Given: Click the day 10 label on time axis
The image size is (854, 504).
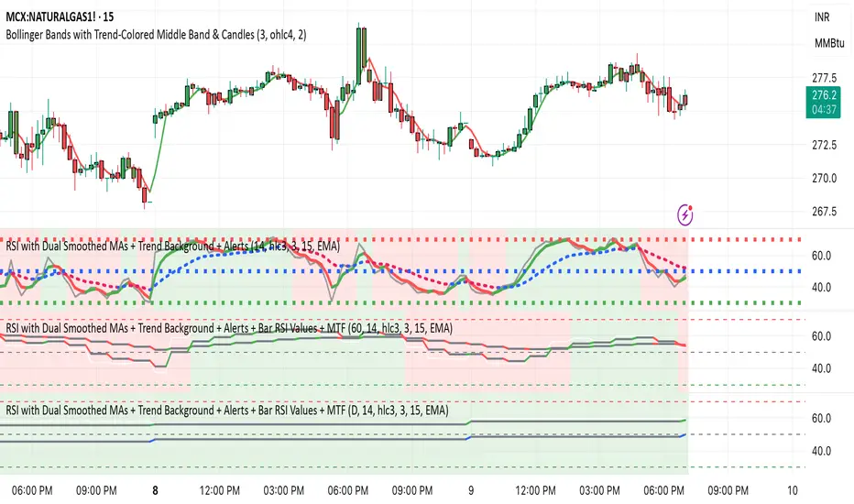Looking at the screenshot, I should click(792, 490).
